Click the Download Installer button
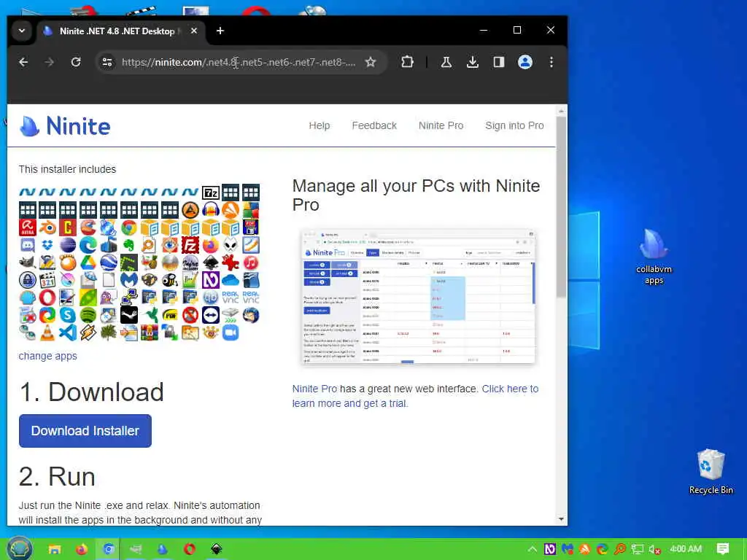This screenshot has width=747, height=560. click(x=85, y=431)
